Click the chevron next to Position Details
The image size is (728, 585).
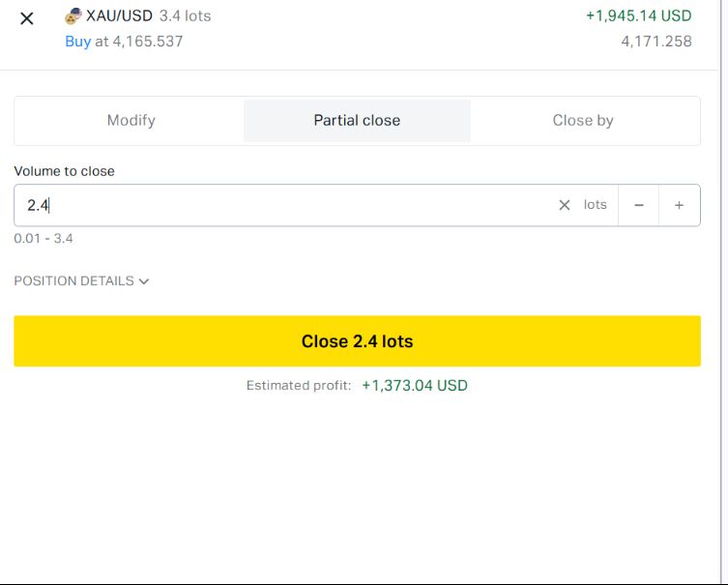144,281
